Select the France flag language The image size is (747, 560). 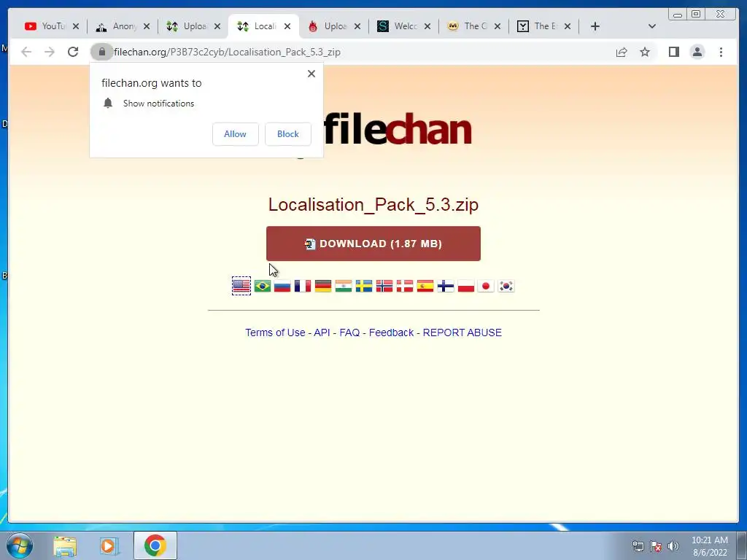pyautogui.click(x=303, y=286)
